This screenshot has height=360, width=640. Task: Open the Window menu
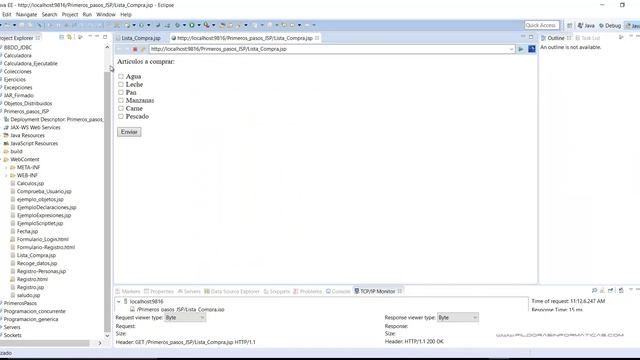point(106,14)
